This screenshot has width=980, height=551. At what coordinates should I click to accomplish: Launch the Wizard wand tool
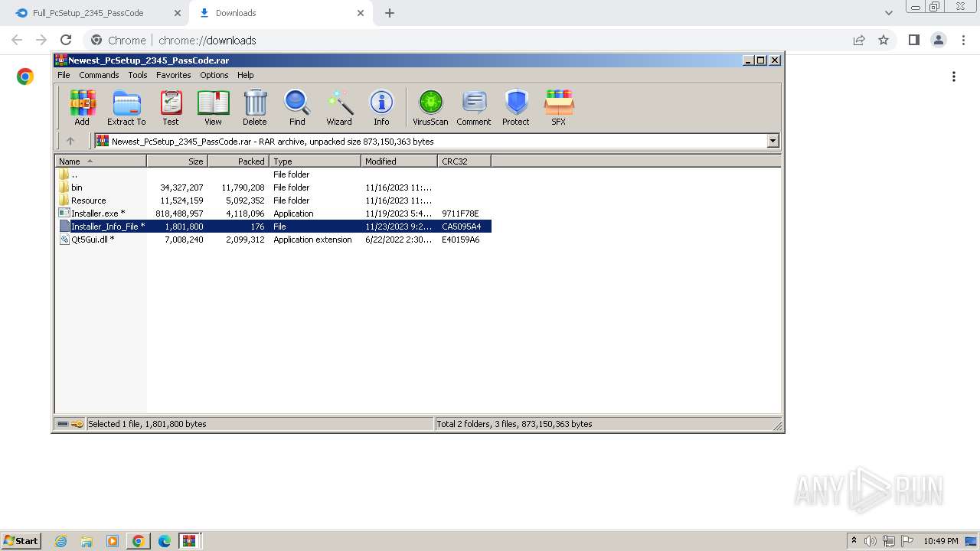(339, 107)
